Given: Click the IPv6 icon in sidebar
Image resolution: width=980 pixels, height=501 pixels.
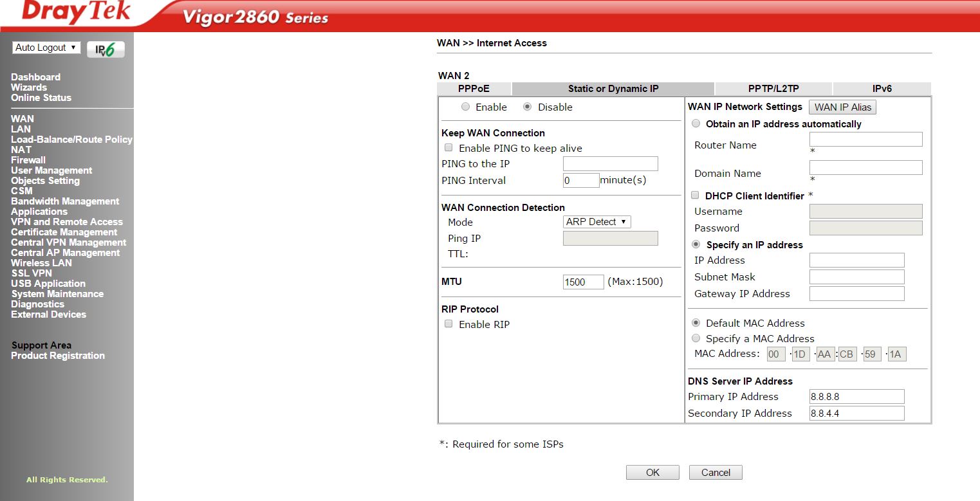Looking at the screenshot, I should pos(106,50).
